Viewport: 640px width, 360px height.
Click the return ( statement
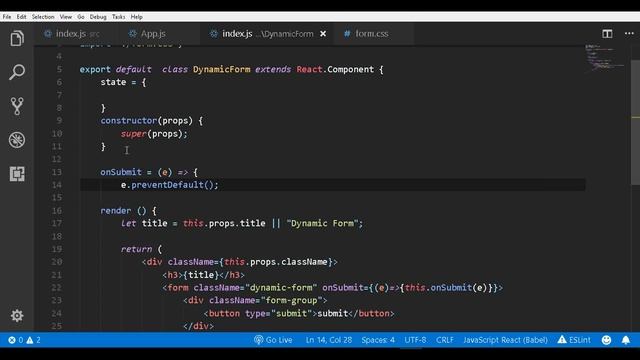coord(141,249)
